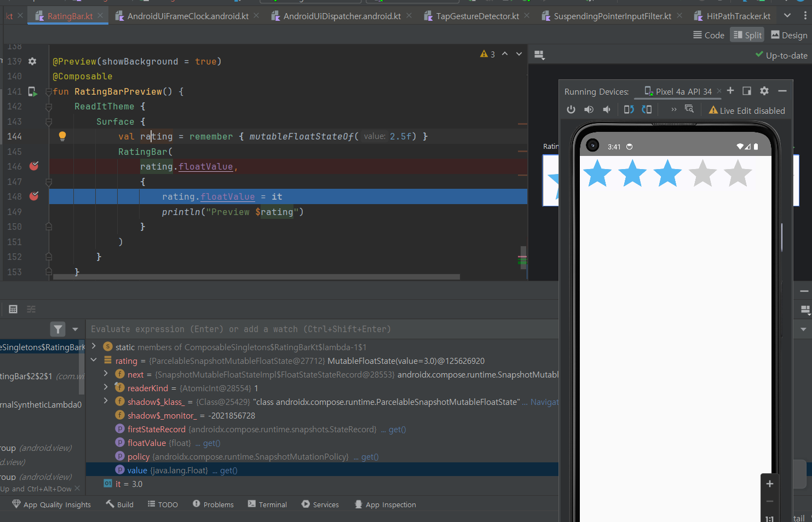Focus the Evaluate expression input field
This screenshot has height=522, width=812.
pos(323,329)
